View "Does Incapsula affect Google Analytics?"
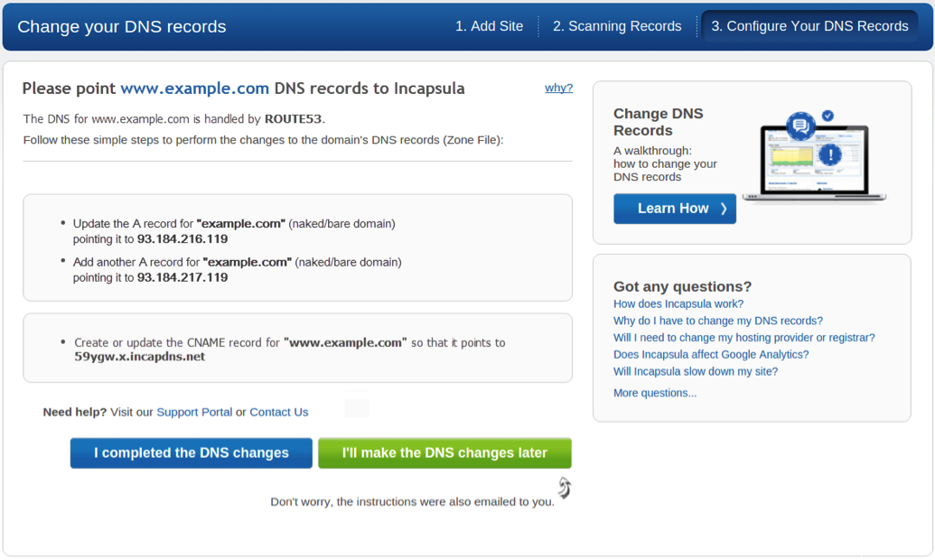The width and height of the screenshot is (935, 560). [711, 354]
